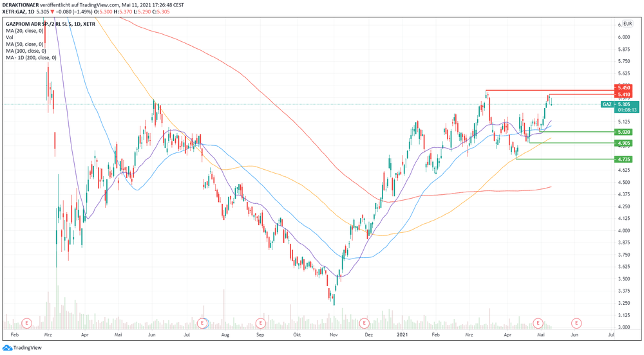Click the MA (50, close, 0) legend entry
Image resolution: width=644 pixels, height=355 pixels.
click(x=24, y=44)
